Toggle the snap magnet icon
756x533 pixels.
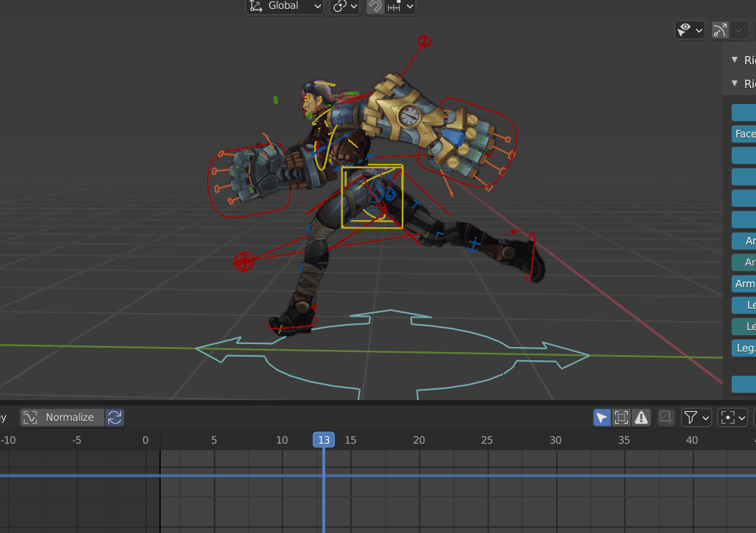[x=375, y=7]
